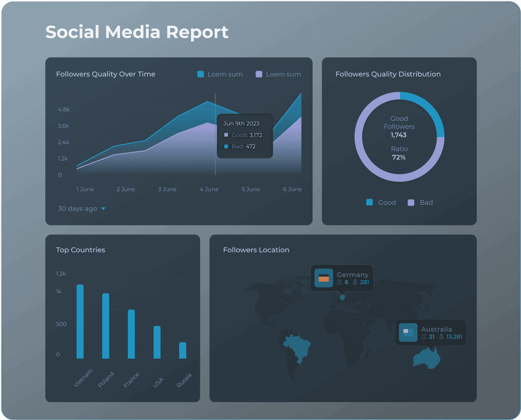Click the Top Countries title
The image size is (521, 420).
tap(80, 250)
